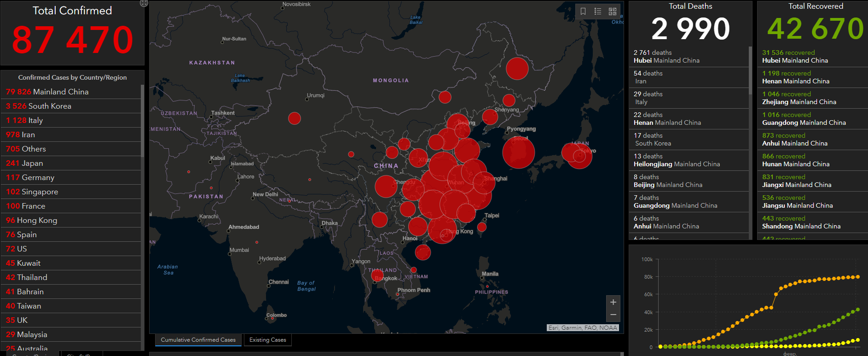This screenshot has height=356, width=868.
Task: Click the large South Korea case circle
Action: pos(518,152)
